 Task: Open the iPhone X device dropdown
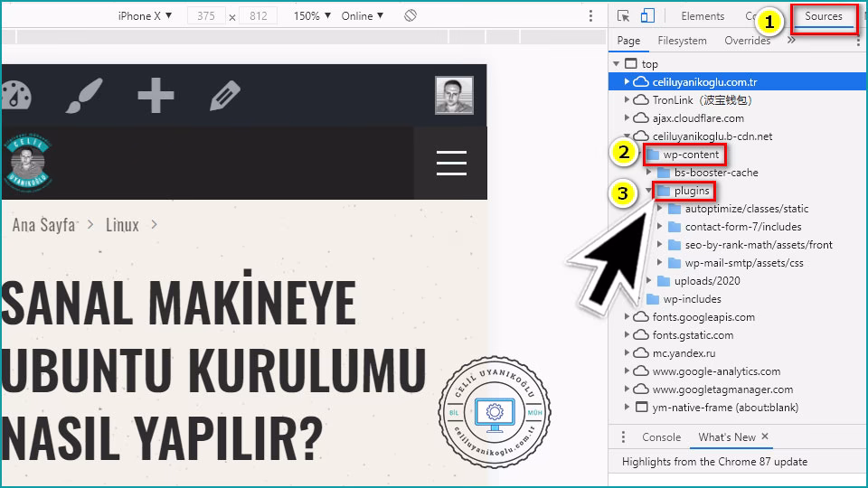(x=145, y=16)
